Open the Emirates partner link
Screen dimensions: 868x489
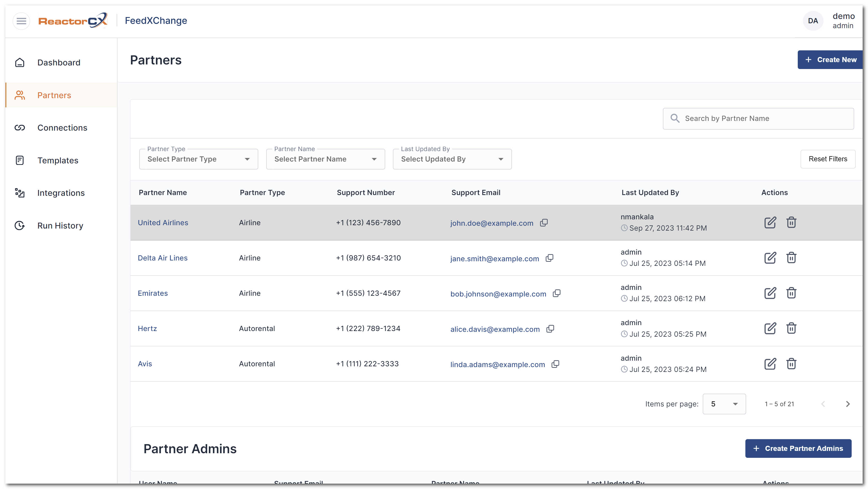[x=153, y=293]
